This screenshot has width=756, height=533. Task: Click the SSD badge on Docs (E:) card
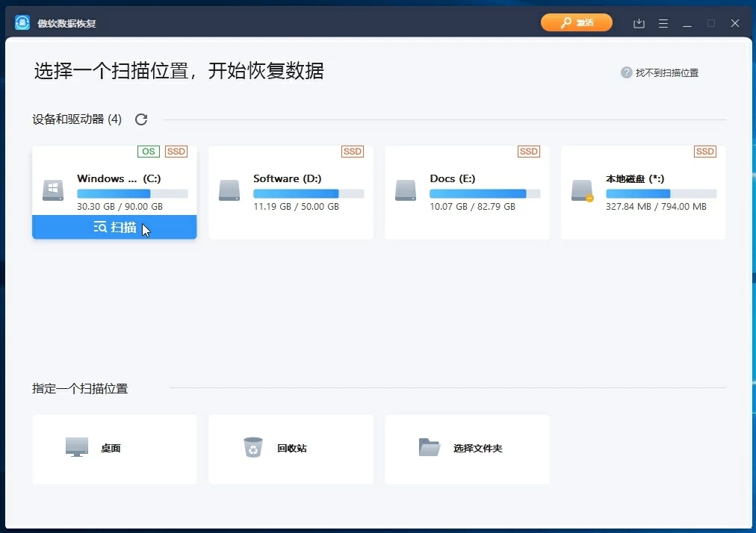528,152
